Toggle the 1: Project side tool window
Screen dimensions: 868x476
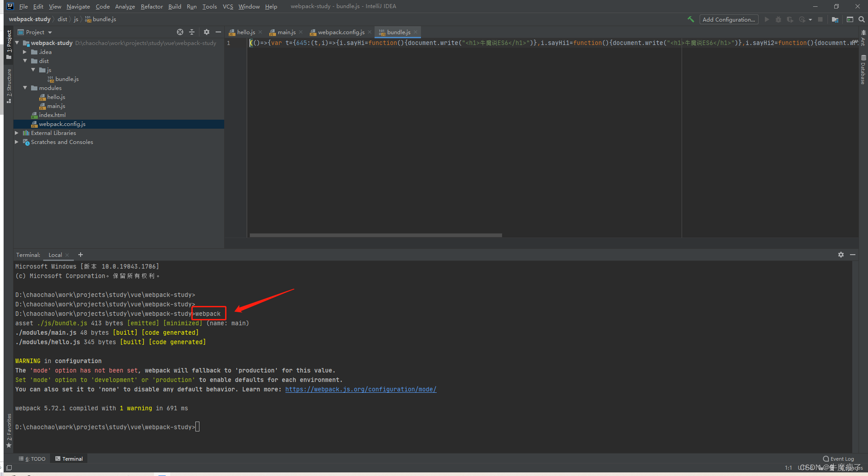pyautogui.click(x=9, y=44)
